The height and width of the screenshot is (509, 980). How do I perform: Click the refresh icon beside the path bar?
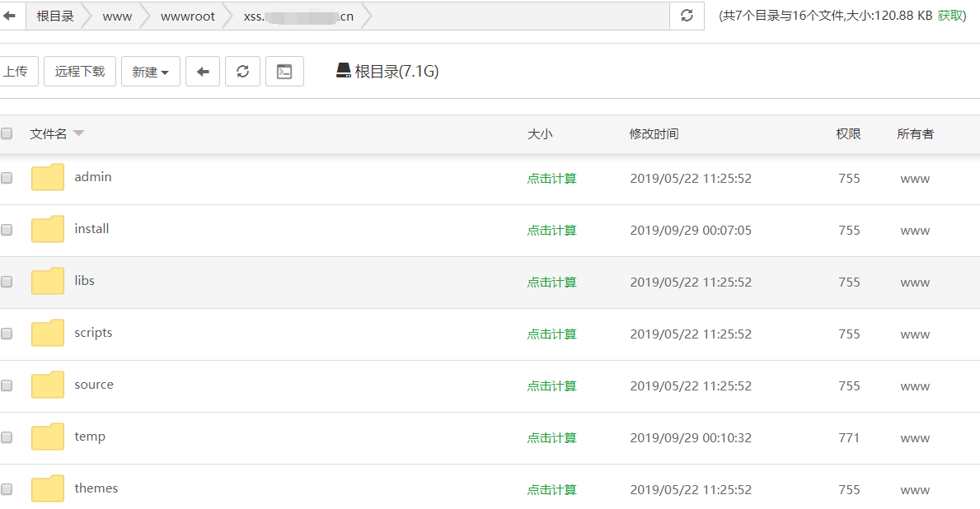tap(687, 16)
